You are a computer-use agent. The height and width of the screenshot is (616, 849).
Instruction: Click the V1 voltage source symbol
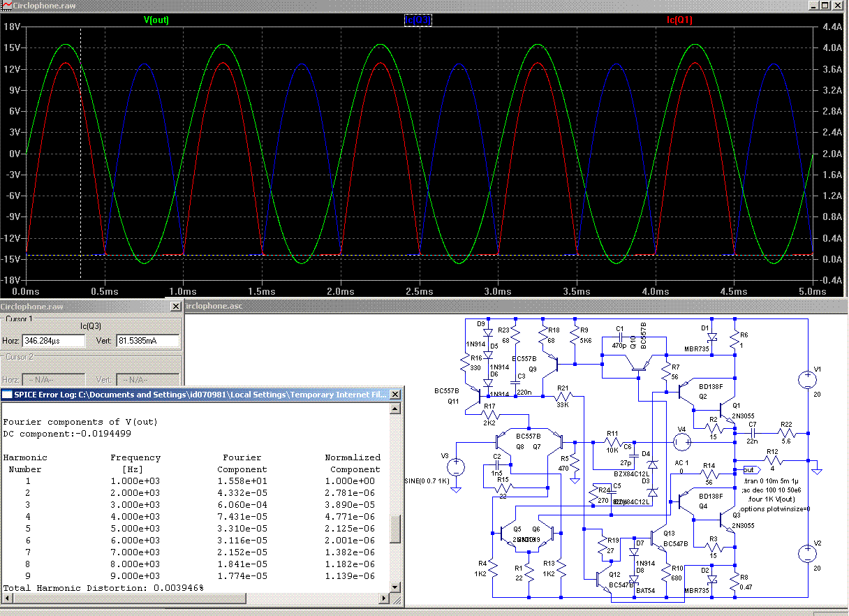tap(807, 380)
